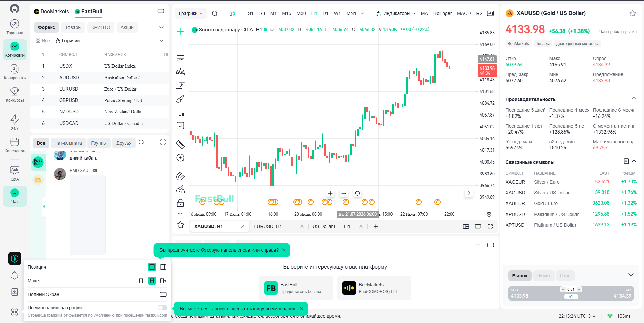The image size is (644, 323).
Task: Click the 0.01 lot size field
Action: coord(571,289)
